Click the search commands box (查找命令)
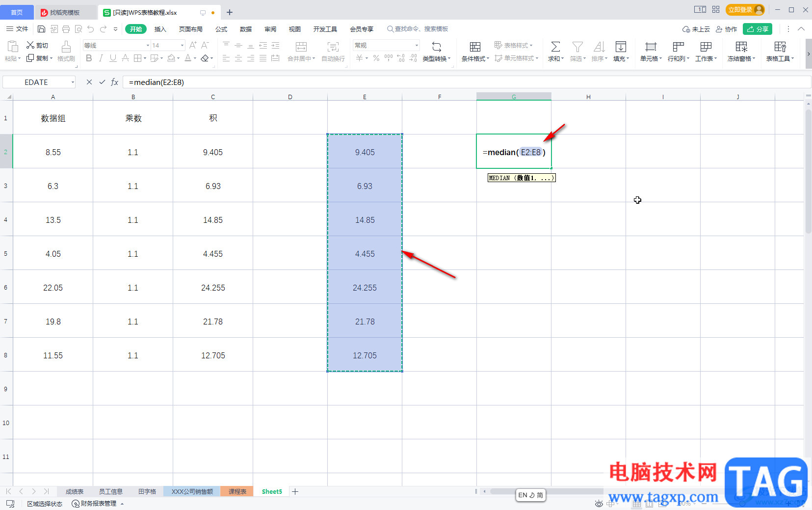The height and width of the screenshot is (510, 812). pos(418,29)
